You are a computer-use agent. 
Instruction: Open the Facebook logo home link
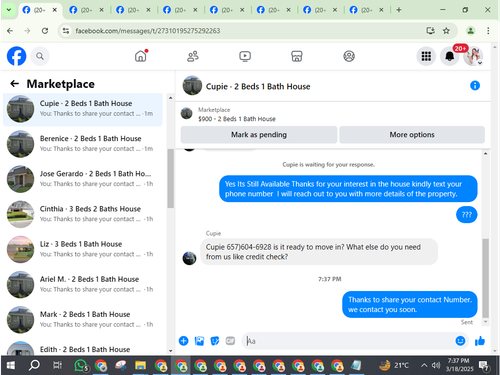coord(16,56)
